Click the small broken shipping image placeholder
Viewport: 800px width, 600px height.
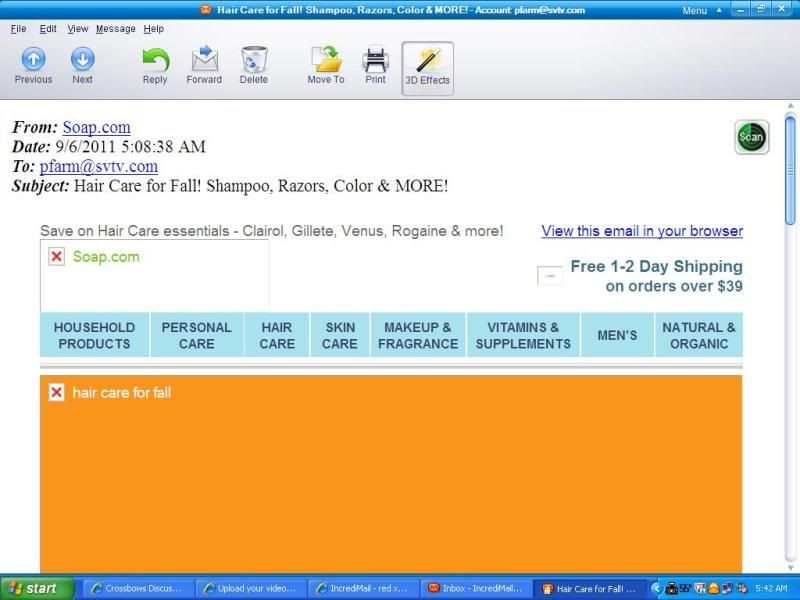[x=550, y=276]
